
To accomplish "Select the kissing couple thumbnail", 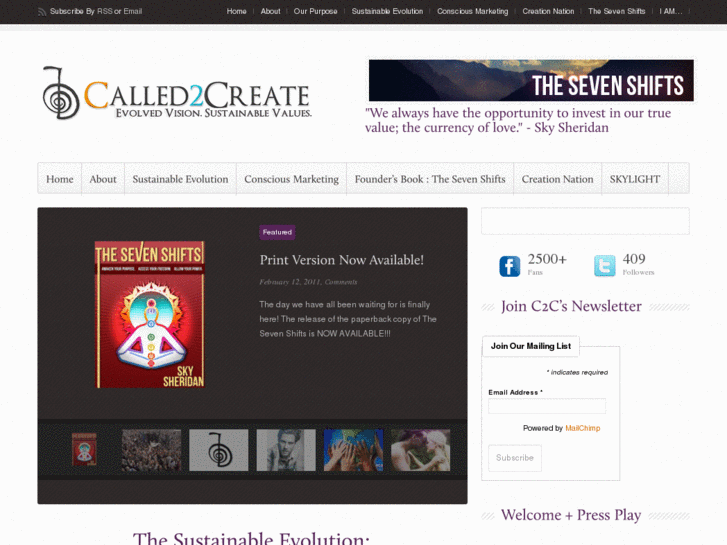I will click(x=421, y=450).
